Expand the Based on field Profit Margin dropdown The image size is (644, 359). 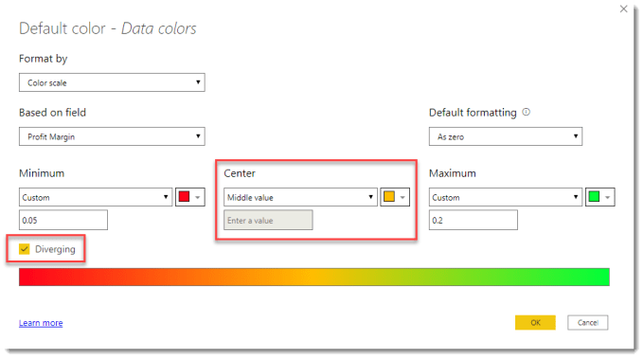112,136
